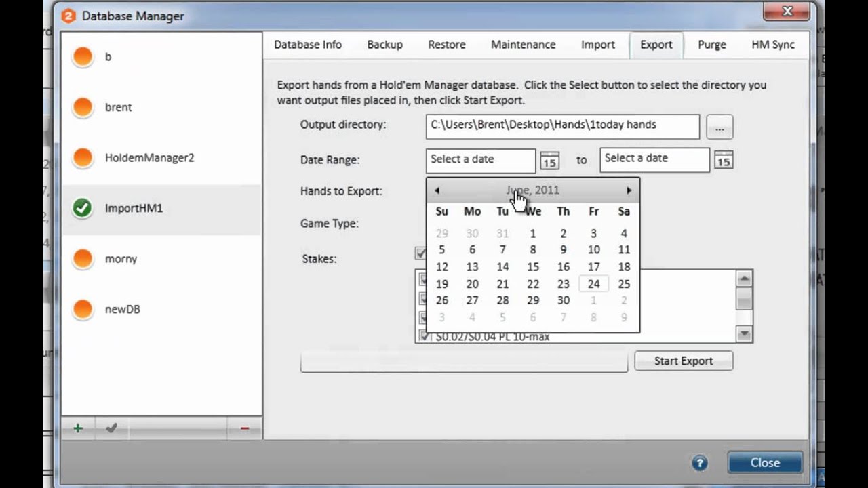Click the stakes list scrollbar thumb

click(x=744, y=298)
